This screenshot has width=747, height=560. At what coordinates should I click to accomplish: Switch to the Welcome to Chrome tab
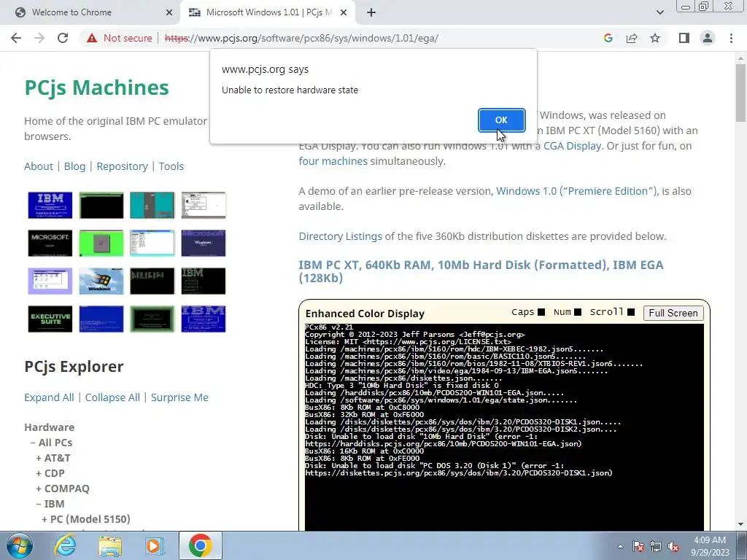(90, 12)
